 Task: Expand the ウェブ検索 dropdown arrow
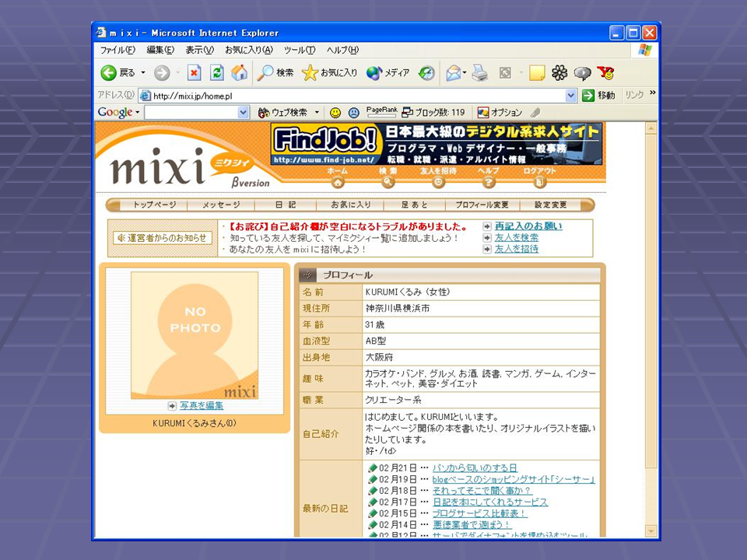pos(317,112)
